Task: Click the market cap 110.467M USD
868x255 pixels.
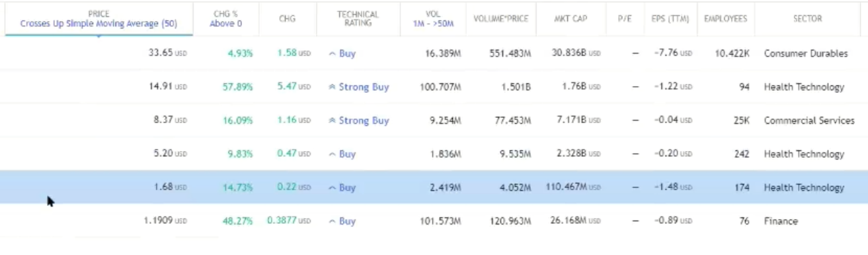Action: [x=574, y=187]
